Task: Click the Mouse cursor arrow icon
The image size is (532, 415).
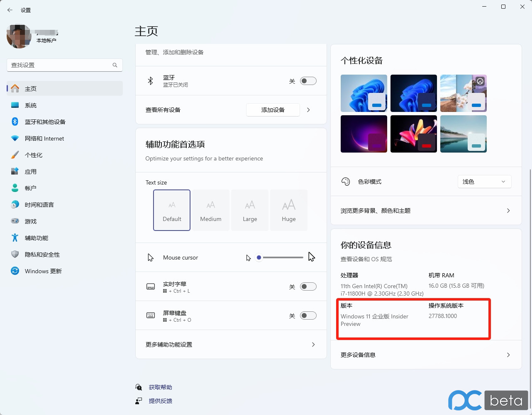Action: click(151, 257)
